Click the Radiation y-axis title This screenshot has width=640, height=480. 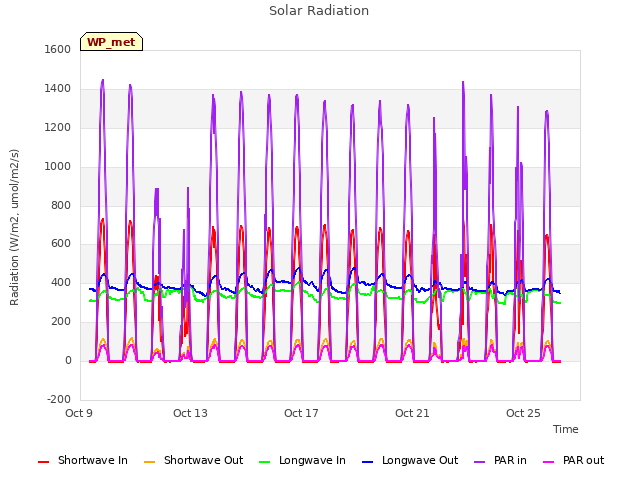[14, 227]
